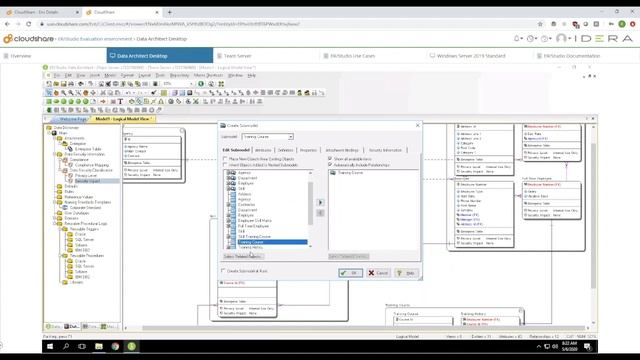The image size is (640, 360).
Task: Select Enterprise Table in the tree
Action: (x=88, y=149)
